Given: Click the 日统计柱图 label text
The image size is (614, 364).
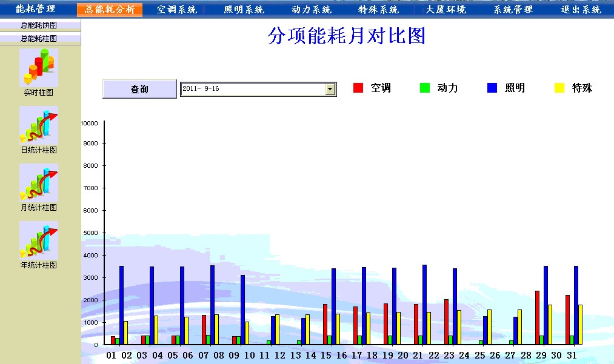Looking at the screenshot, I should (39, 150).
